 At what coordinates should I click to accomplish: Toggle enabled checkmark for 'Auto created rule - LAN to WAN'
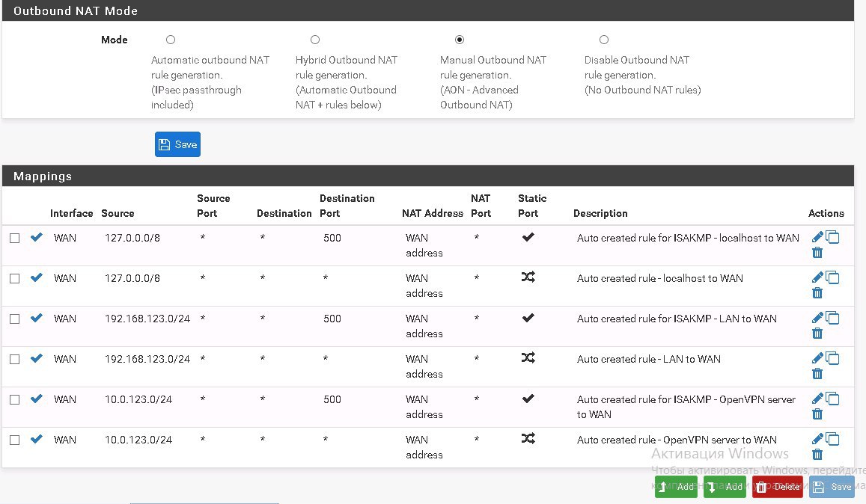pyautogui.click(x=37, y=358)
